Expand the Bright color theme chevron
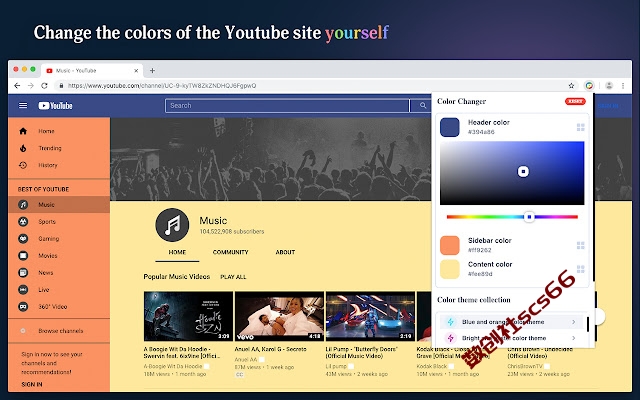Screen dimensions: 640x400 [573, 338]
